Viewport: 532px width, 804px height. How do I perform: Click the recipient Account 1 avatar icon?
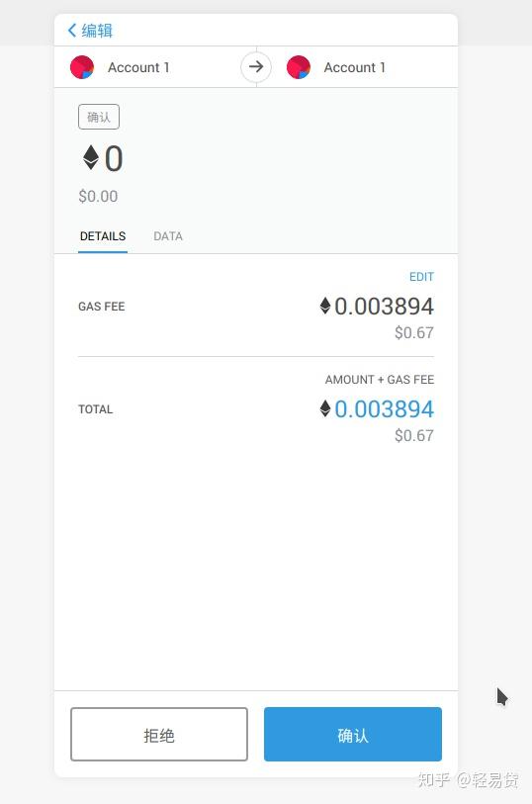coord(299,67)
